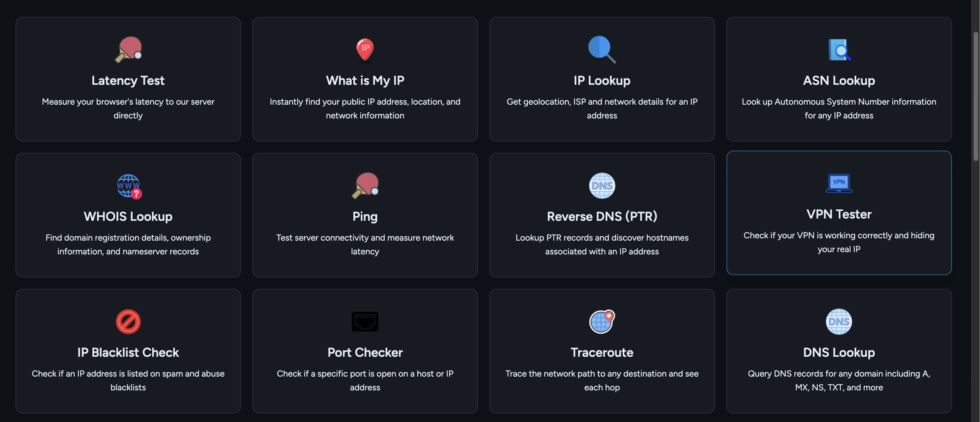Click the VPN Tester laptop icon

point(839,183)
